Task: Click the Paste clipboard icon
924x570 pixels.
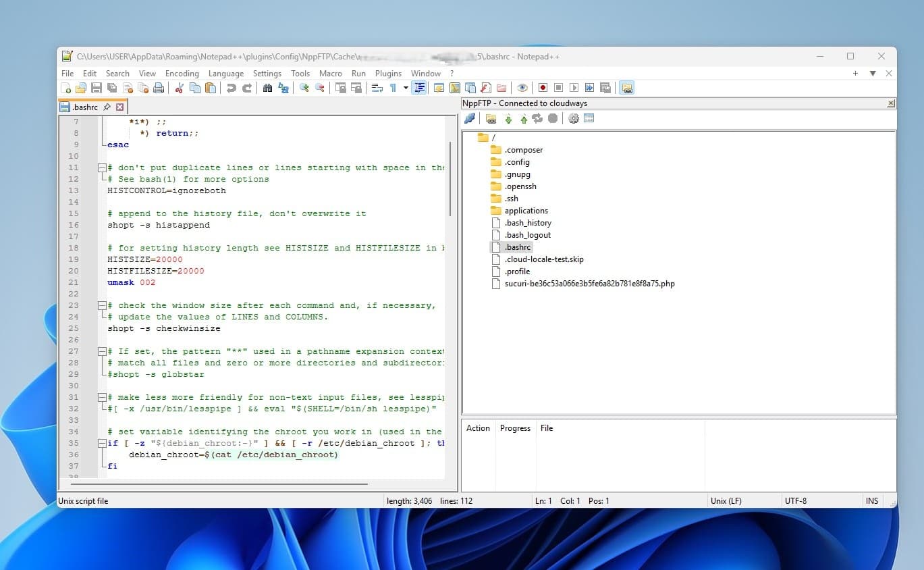Action: pyautogui.click(x=210, y=88)
